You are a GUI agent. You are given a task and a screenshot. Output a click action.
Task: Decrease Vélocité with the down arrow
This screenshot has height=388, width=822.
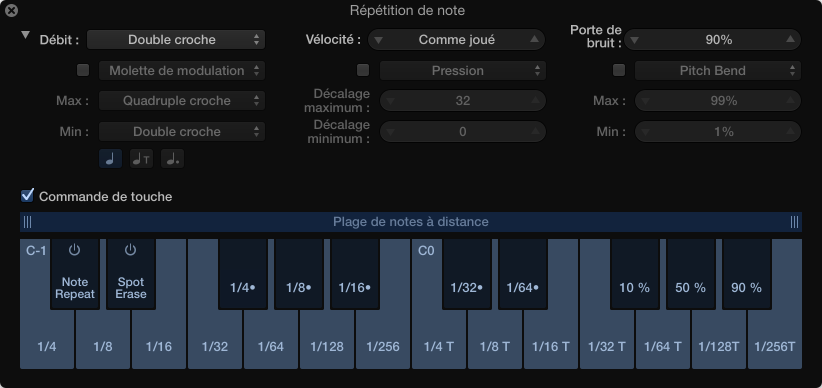click(x=379, y=40)
